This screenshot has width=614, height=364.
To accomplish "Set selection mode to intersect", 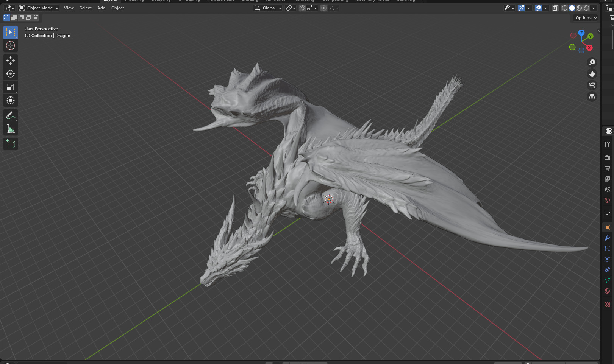I will coord(36,18).
